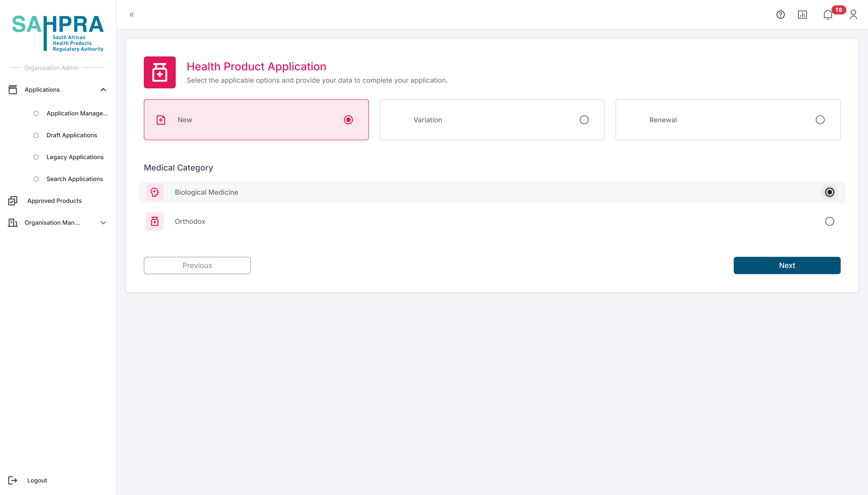The width and height of the screenshot is (868, 495).
Task: Select the New application radio button
Action: coord(348,120)
